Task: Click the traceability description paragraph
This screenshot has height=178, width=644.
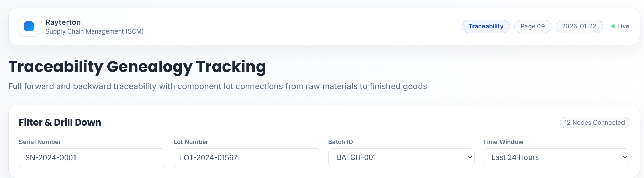Action: pyautogui.click(x=217, y=86)
